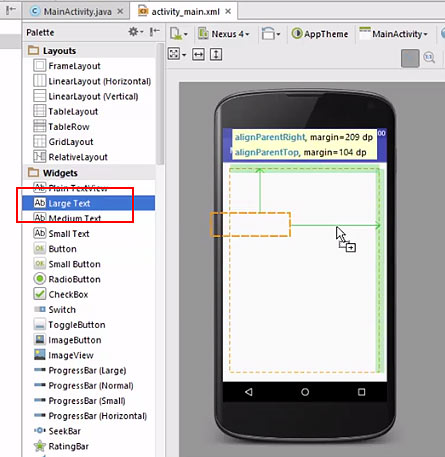This screenshot has height=457, width=445.
Task: Select RatingBar widget in Palette
Action: [x=89, y=446]
